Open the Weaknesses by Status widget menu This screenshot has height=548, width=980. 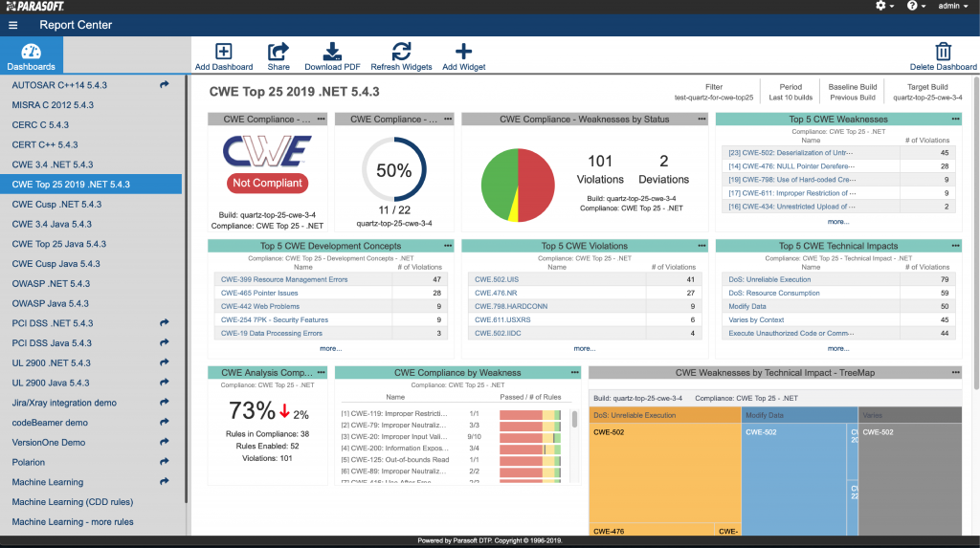click(x=702, y=119)
